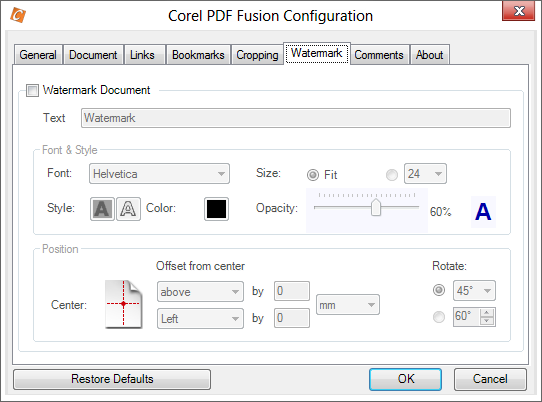Open the Bookmarks tab
This screenshot has height=402, width=542.
click(x=198, y=55)
